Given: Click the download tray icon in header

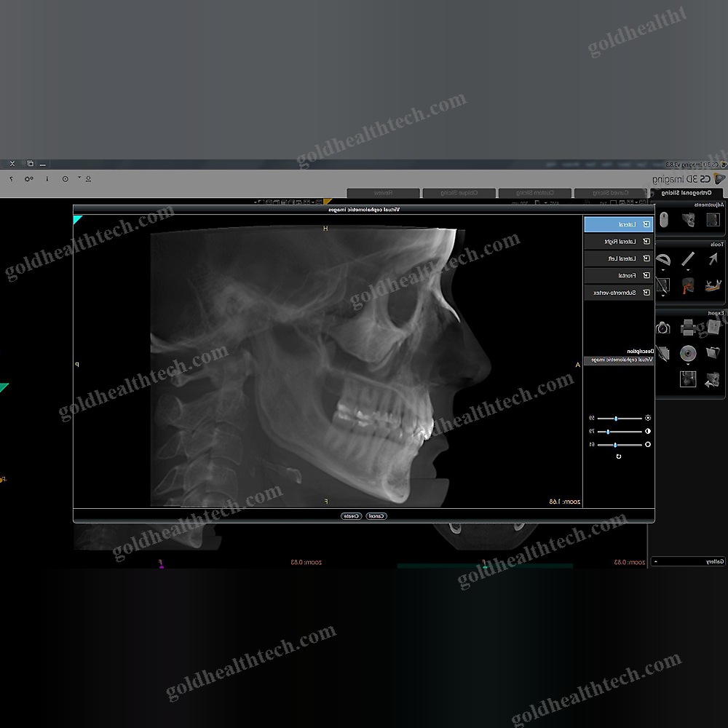Looking at the screenshot, I should (88, 179).
